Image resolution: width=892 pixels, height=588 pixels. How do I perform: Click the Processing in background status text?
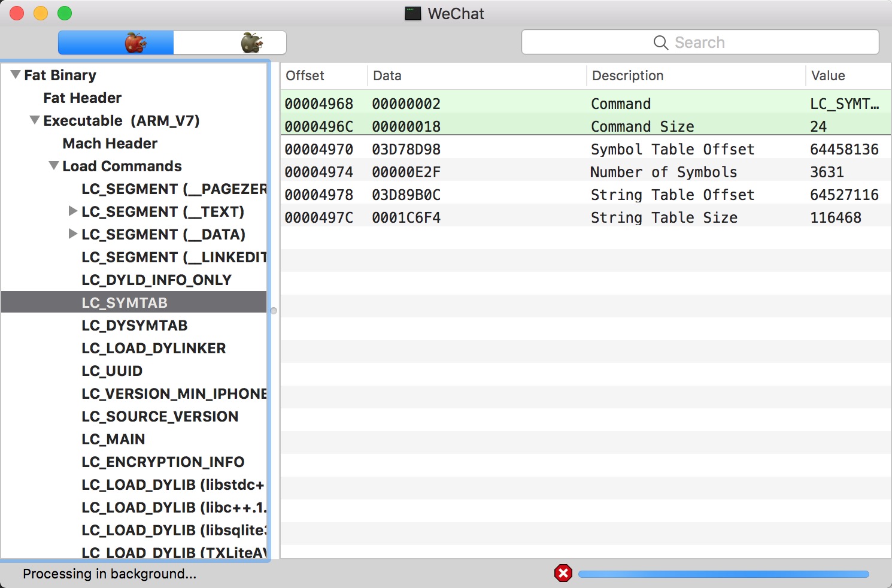click(x=110, y=574)
